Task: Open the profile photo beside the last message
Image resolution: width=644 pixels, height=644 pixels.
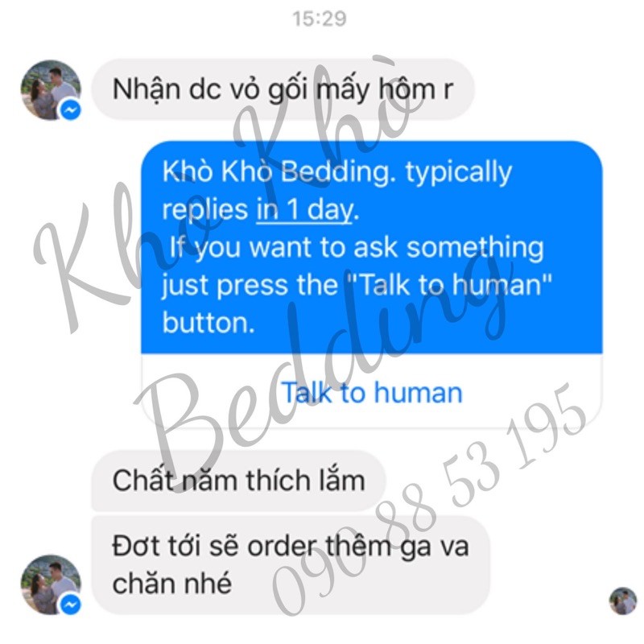Action: (51, 585)
